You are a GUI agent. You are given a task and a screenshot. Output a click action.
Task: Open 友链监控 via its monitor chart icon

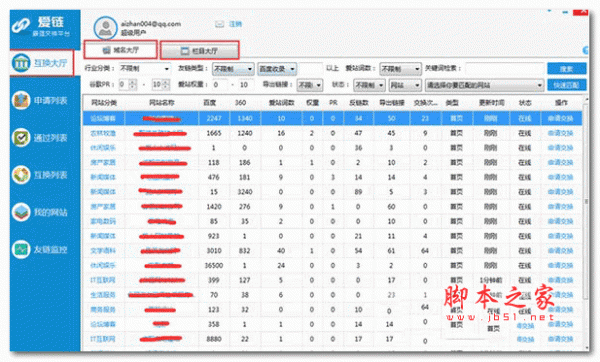click(x=21, y=249)
